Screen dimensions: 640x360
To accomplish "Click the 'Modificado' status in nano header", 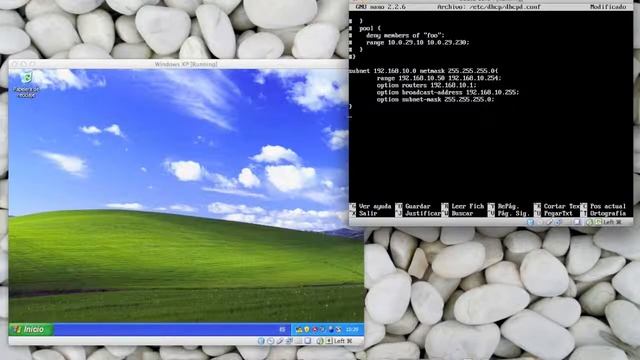I will coord(608,7).
